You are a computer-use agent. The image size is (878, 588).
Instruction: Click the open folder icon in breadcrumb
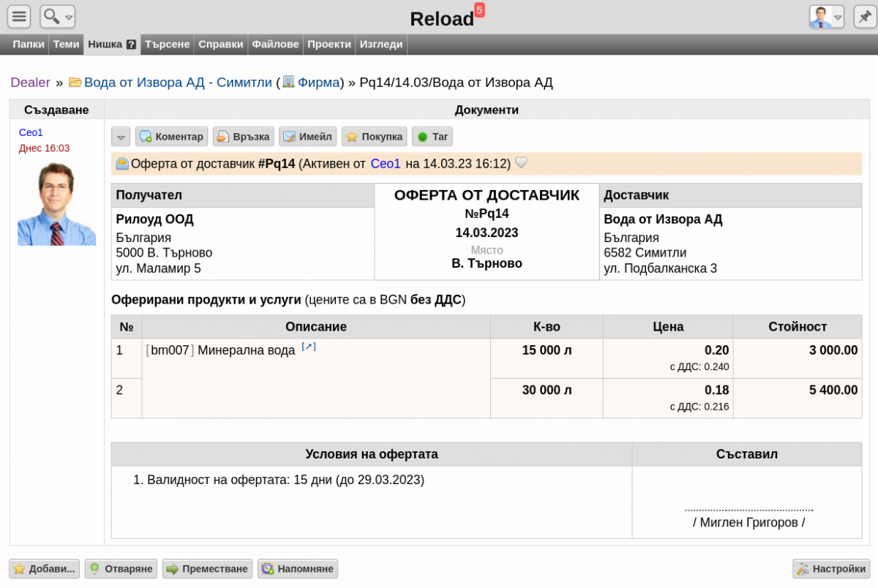click(x=75, y=82)
